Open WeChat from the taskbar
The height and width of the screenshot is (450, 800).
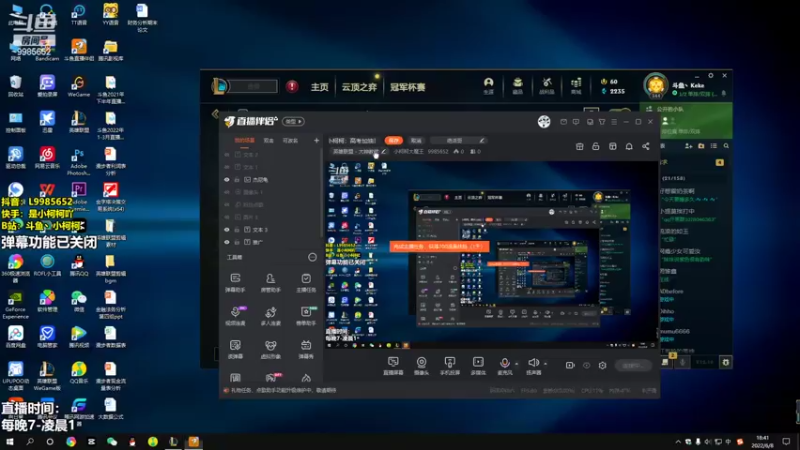click(x=112, y=442)
